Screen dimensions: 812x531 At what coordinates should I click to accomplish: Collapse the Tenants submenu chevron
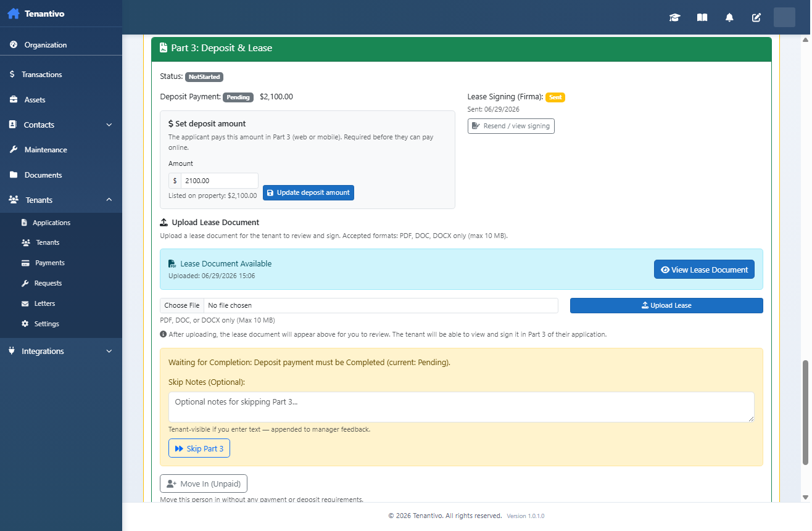[109, 200]
